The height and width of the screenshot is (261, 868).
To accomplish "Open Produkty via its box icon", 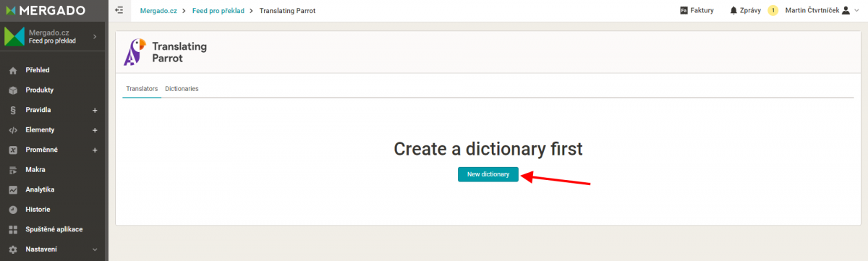I will 12,90.
